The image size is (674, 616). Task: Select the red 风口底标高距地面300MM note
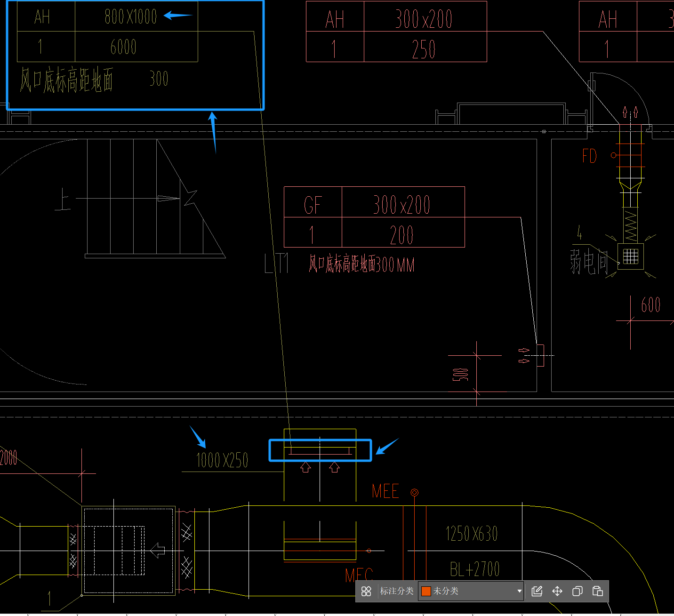click(x=361, y=264)
